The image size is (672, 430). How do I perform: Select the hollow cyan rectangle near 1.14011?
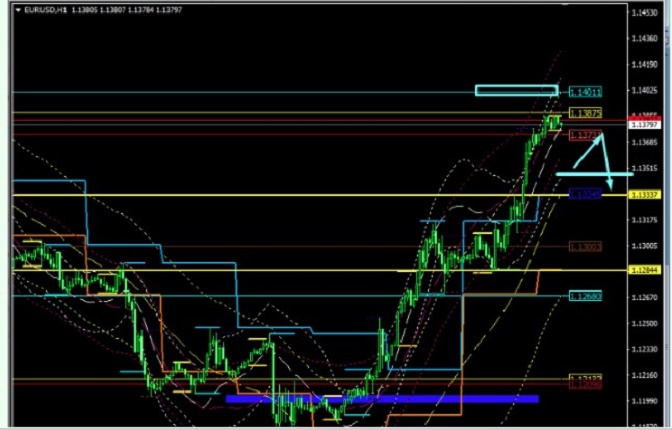tap(516, 91)
